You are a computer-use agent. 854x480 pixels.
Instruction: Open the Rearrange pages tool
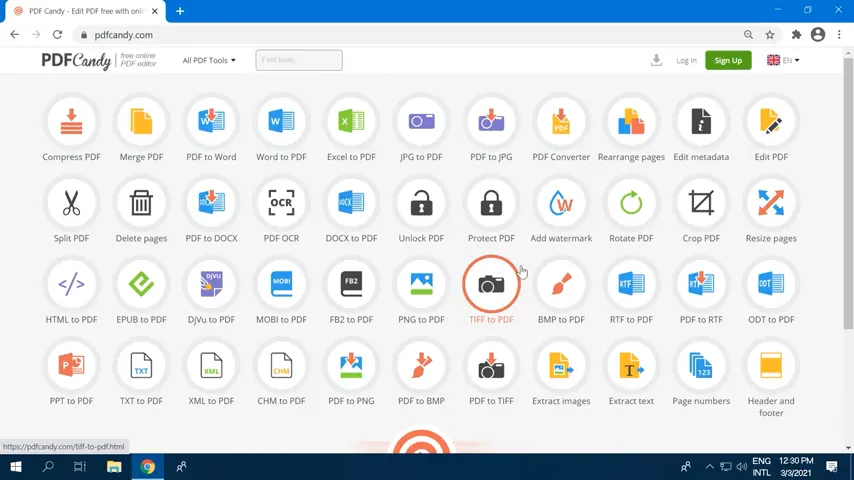pos(631,121)
